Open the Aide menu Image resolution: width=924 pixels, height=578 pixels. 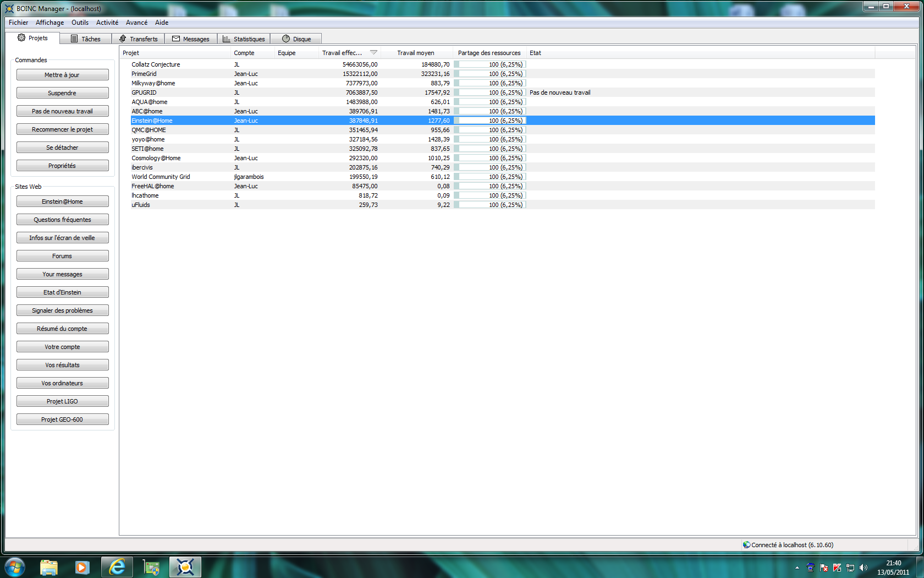(162, 23)
